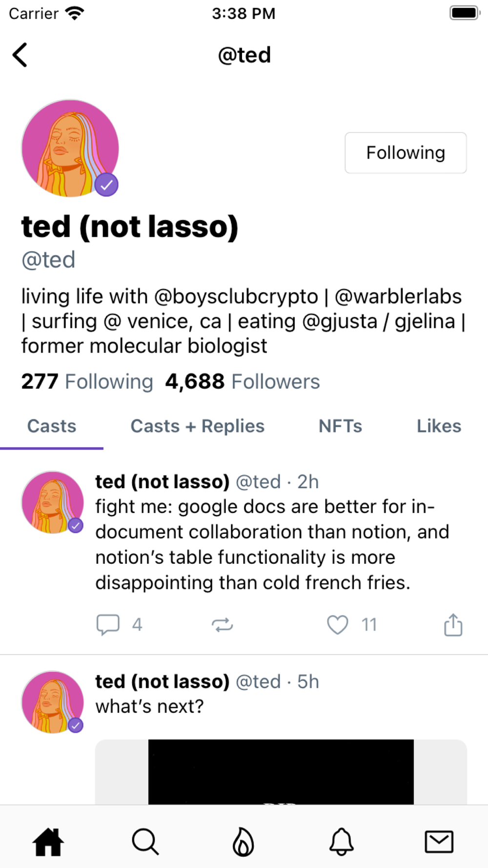This screenshot has height=868, width=488.
Task: Recast the google docs cast
Action: point(223,625)
